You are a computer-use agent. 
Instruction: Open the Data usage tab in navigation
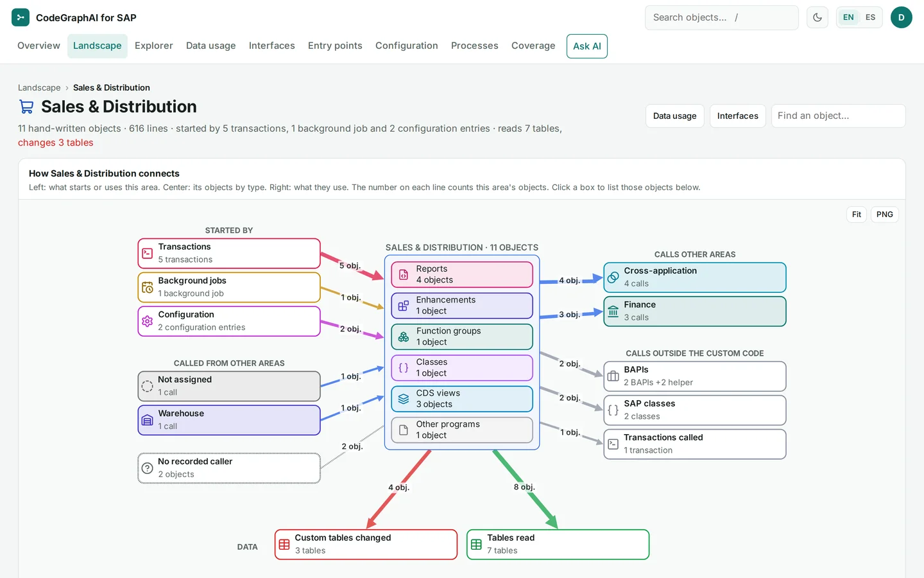coord(211,46)
